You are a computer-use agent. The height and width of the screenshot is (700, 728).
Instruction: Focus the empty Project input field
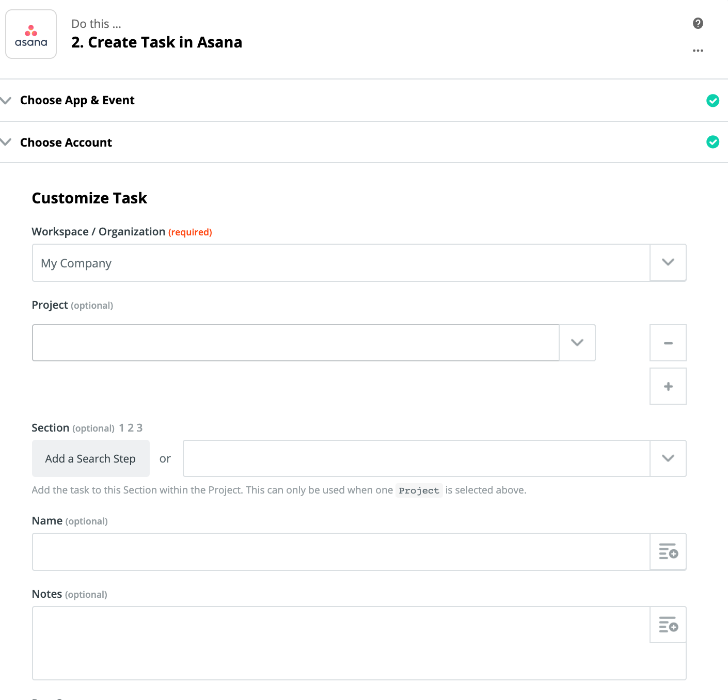[x=296, y=343]
